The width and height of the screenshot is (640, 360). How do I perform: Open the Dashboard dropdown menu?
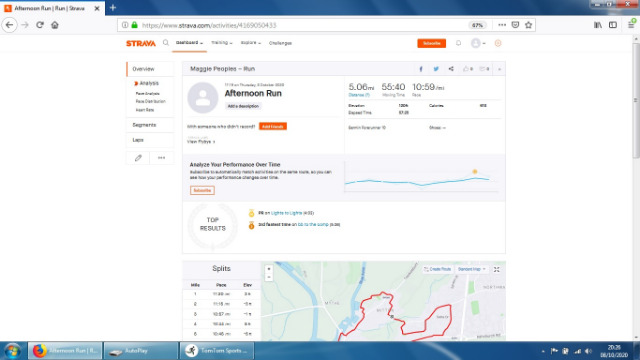click(x=189, y=43)
